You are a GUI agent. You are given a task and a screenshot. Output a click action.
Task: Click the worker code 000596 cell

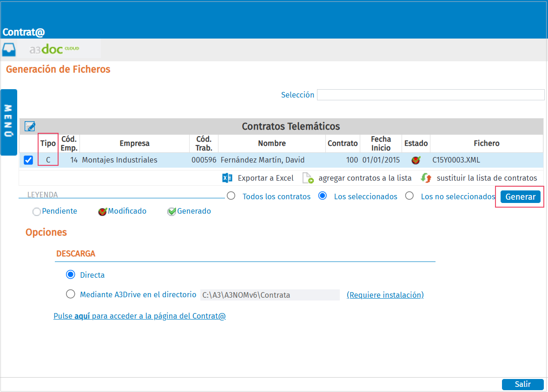[x=204, y=160]
